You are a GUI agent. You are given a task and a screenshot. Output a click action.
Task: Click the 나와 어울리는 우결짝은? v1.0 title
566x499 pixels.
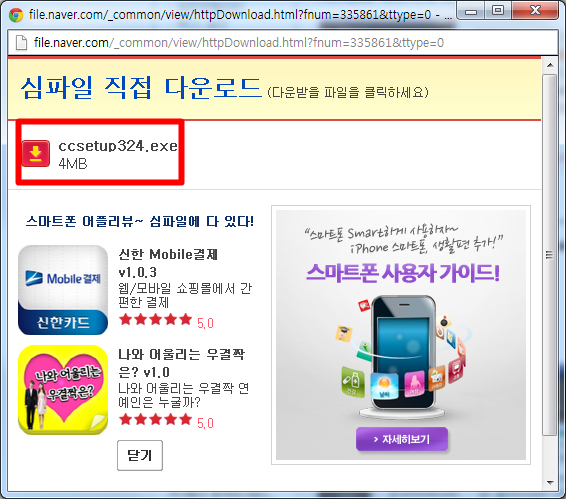(x=182, y=363)
